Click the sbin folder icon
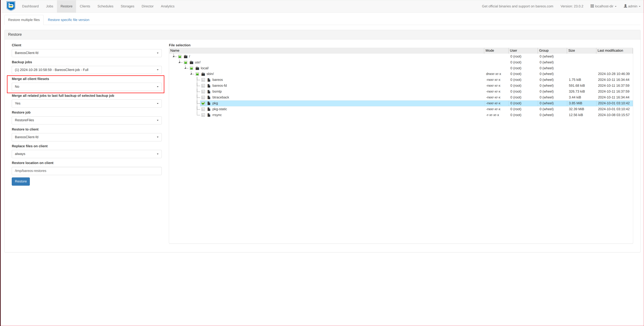This screenshot has width=644, height=326. coord(203,74)
